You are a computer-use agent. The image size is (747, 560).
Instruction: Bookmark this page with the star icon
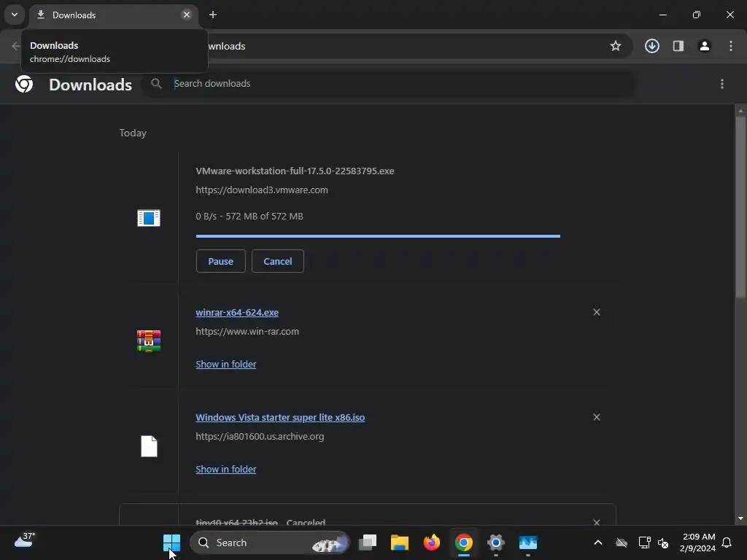tap(616, 46)
